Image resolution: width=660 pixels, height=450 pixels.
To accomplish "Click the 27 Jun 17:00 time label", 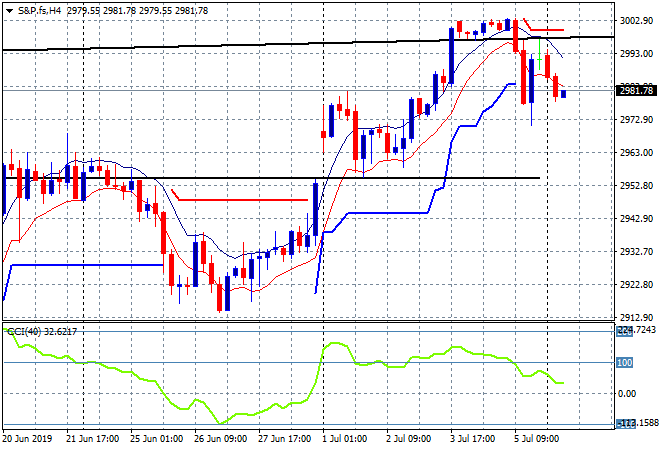I will tap(285, 439).
